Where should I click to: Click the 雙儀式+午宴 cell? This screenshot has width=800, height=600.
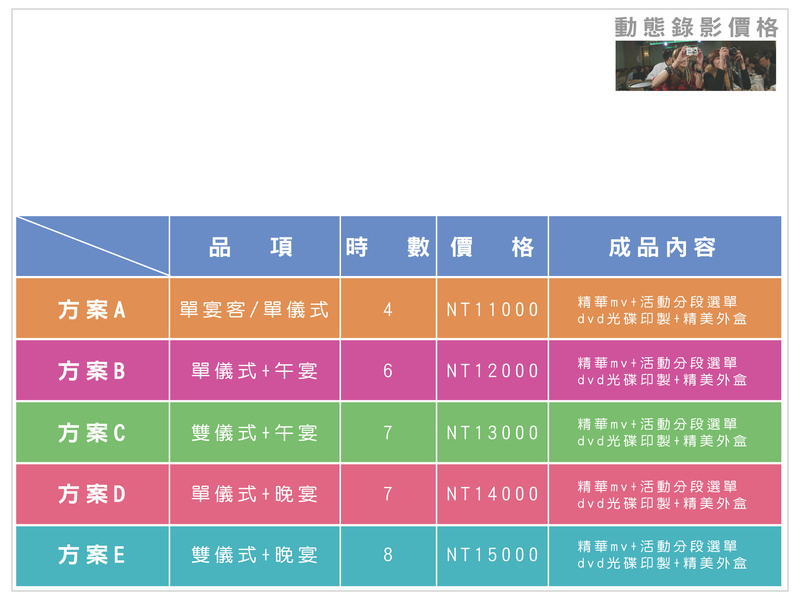coord(255,433)
